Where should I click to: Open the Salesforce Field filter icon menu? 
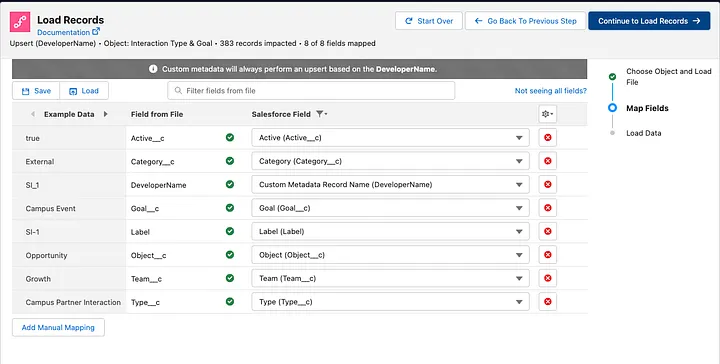tap(321, 114)
